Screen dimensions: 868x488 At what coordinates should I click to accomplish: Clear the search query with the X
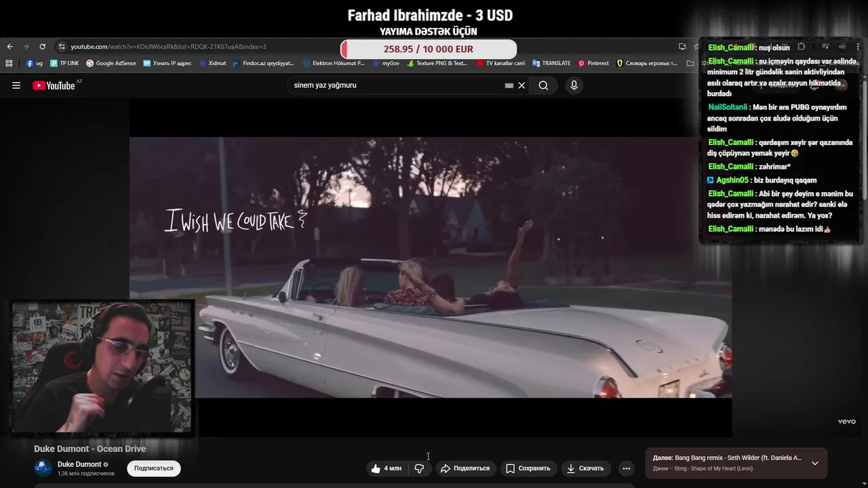click(x=521, y=85)
